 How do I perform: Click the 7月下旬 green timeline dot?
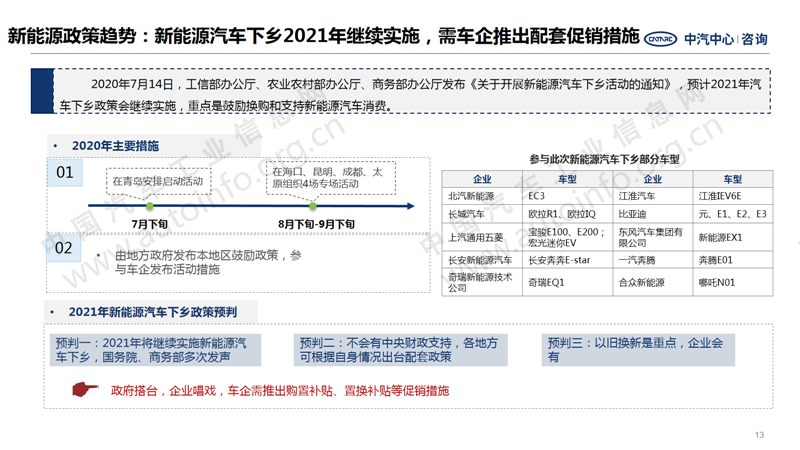tap(149, 206)
